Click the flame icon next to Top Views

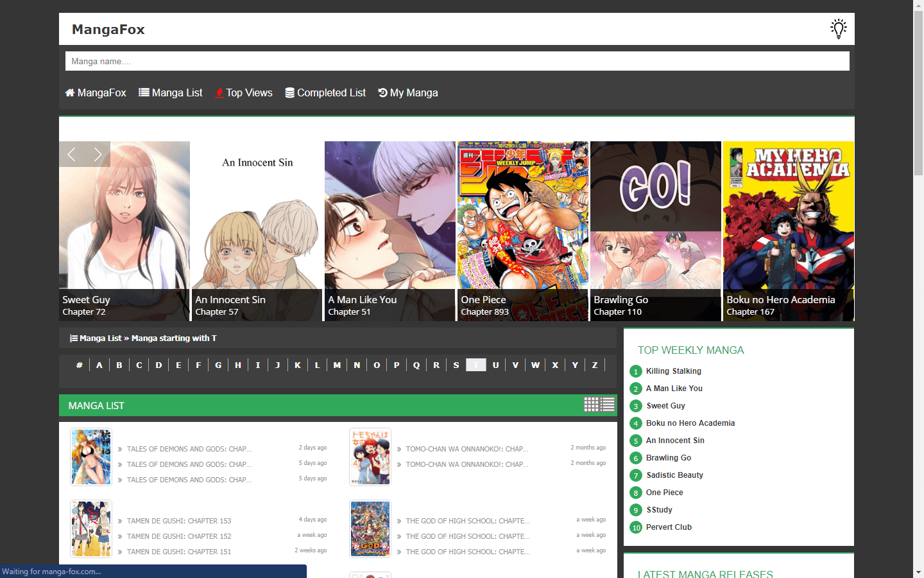click(218, 92)
